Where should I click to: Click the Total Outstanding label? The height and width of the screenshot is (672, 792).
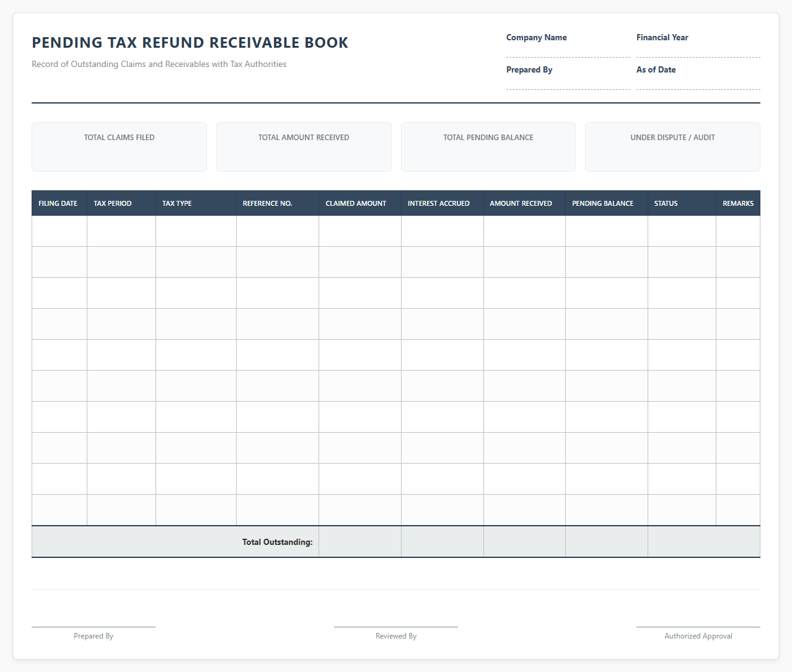tap(277, 542)
